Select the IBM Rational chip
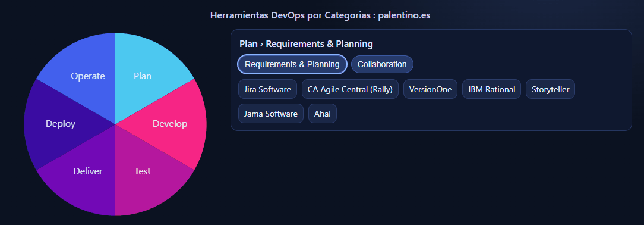 492,89
